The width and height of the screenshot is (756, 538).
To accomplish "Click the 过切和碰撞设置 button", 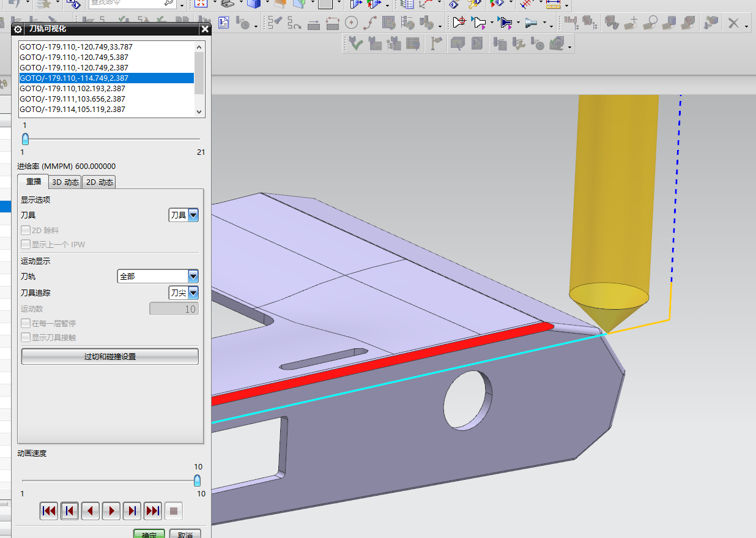I will 110,356.
